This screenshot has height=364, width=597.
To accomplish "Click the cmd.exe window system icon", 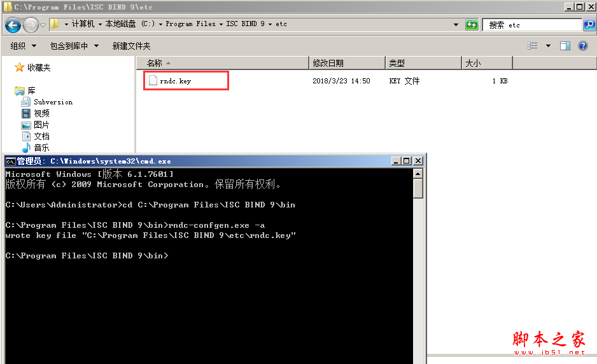I will click(10, 162).
